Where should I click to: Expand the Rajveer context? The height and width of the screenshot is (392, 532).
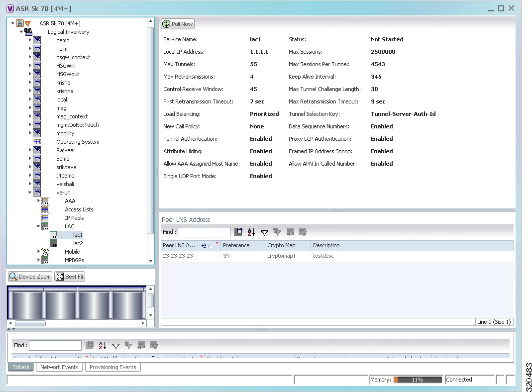(30, 150)
